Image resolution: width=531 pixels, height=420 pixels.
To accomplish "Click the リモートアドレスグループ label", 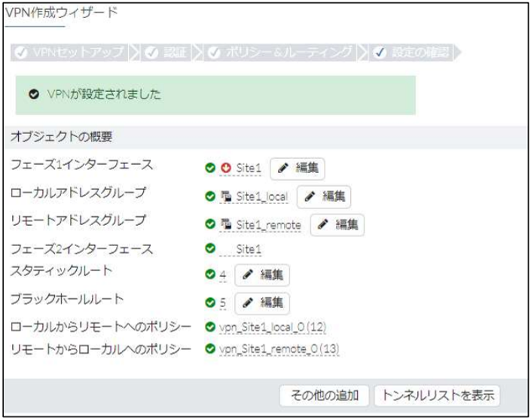I will [x=78, y=221].
